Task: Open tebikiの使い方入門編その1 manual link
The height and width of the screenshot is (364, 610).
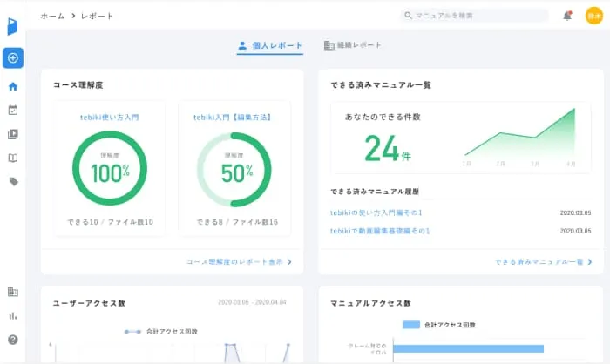Action: [376, 212]
